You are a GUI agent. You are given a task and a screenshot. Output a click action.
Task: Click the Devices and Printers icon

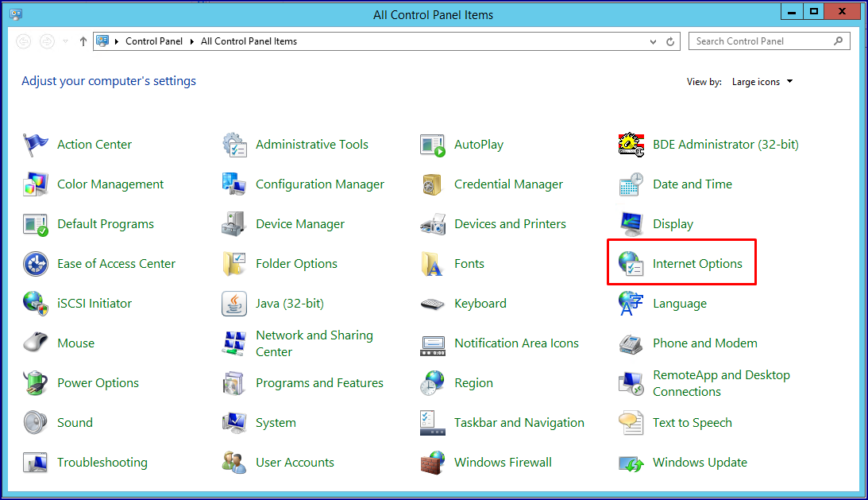pos(432,224)
